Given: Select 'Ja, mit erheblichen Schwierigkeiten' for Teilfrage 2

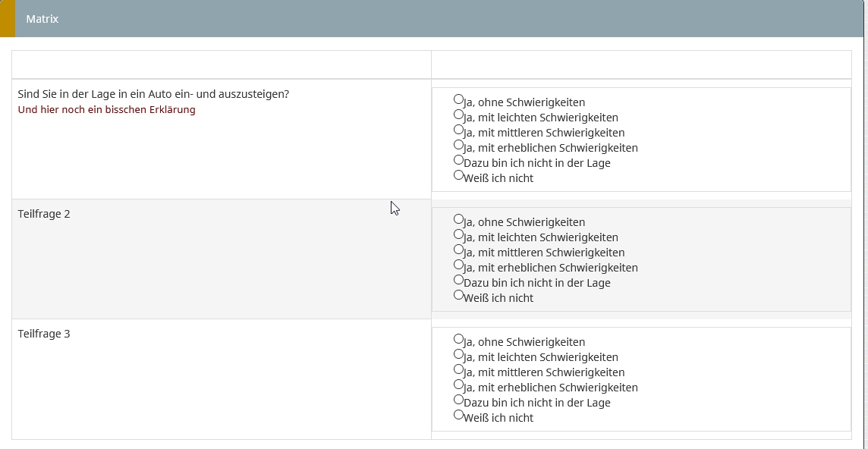Looking at the screenshot, I should 458,265.
